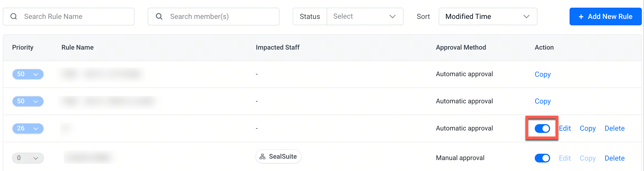Delete the Manual approval rule
The height and width of the screenshot is (171, 644).
click(614, 158)
